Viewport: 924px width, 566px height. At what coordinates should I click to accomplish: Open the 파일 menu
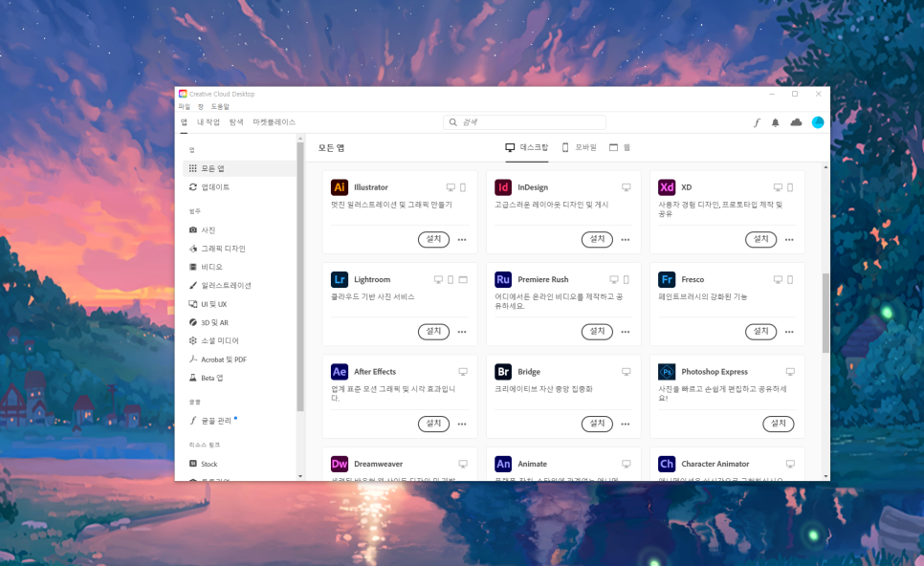pyautogui.click(x=185, y=107)
